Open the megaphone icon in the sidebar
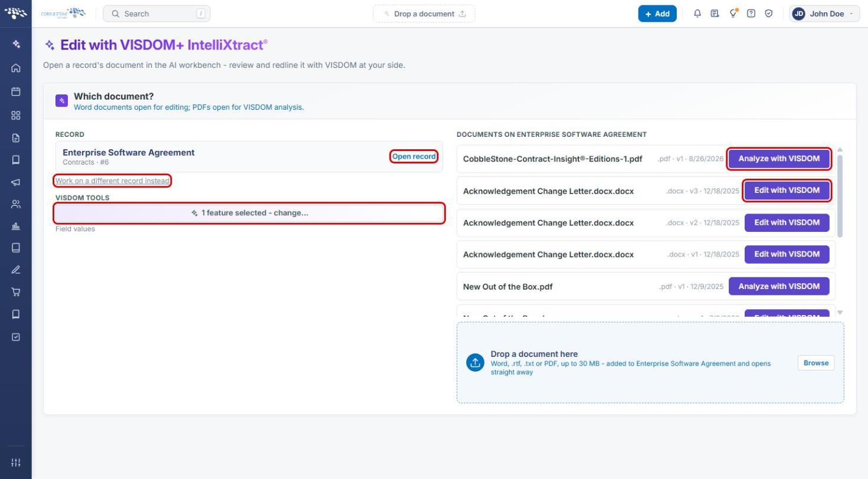 tap(16, 182)
